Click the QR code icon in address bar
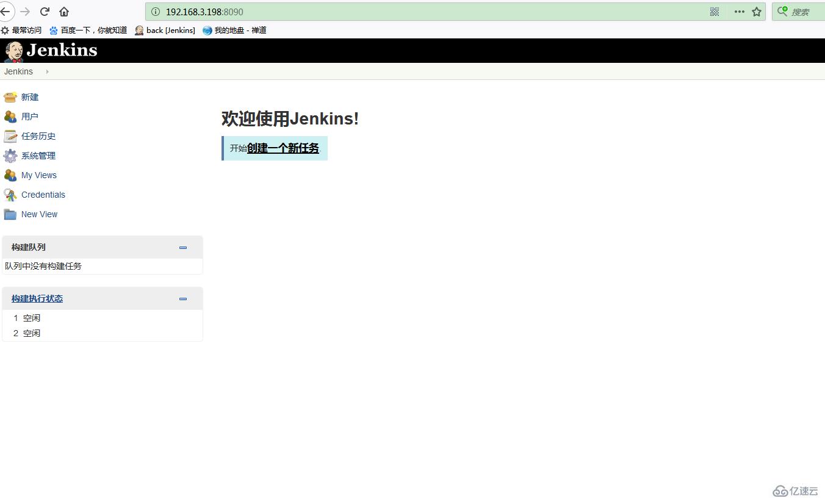The image size is (825, 504). click(x=715, y=12)
